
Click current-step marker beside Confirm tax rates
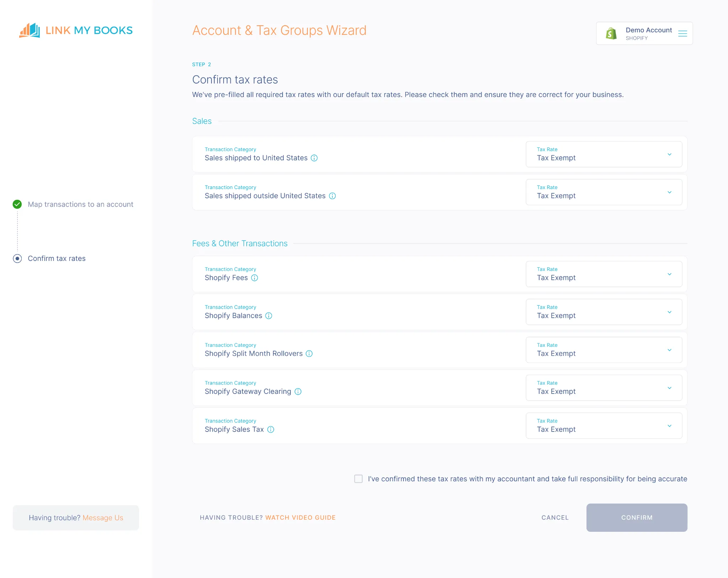pos(17,258)
